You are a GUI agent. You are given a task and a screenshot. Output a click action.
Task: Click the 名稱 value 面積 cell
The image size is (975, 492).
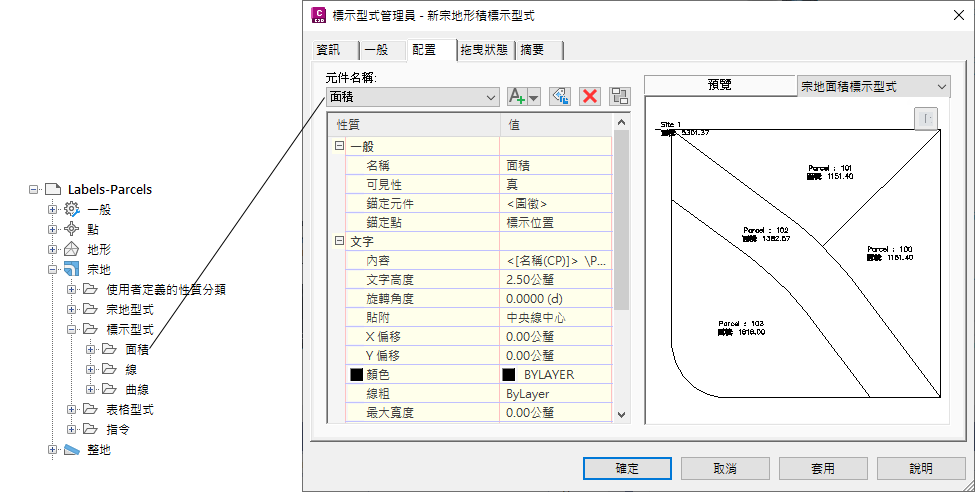click(x=556, y=165)
